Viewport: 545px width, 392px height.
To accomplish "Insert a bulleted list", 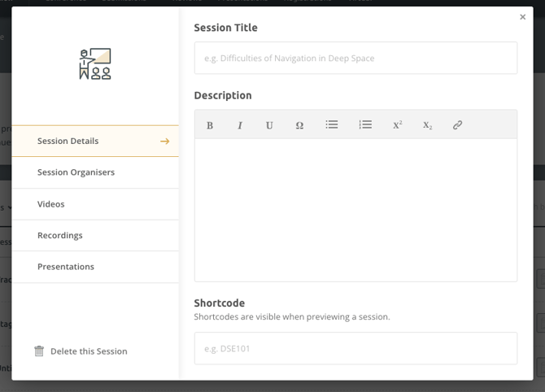I will [x=332, y=124].
